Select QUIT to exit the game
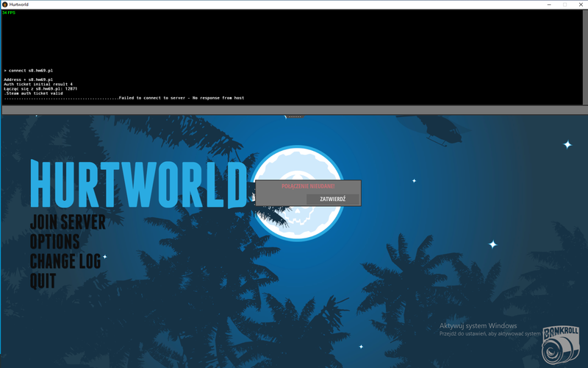The image size is (588, 368). [43, 280]
